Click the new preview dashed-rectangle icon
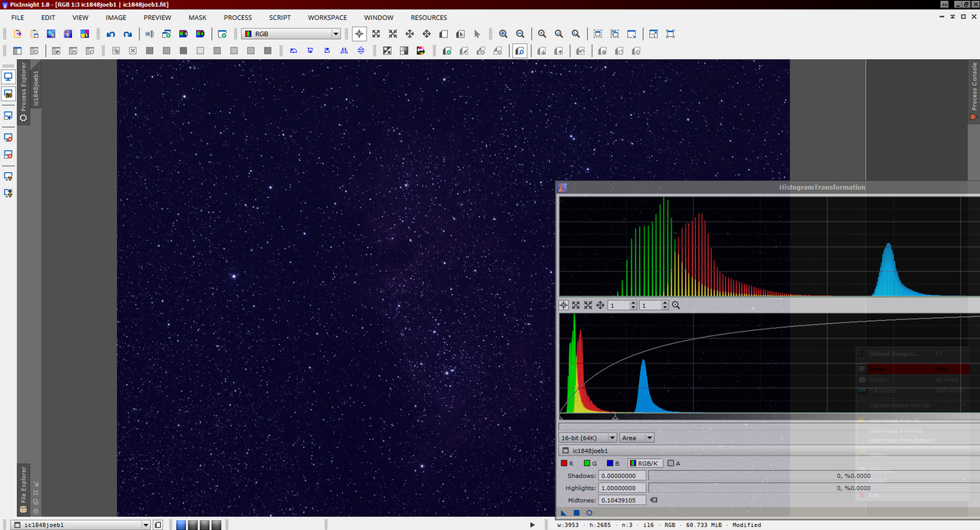Viewport: 980px width, 530px height. point(598,34)
